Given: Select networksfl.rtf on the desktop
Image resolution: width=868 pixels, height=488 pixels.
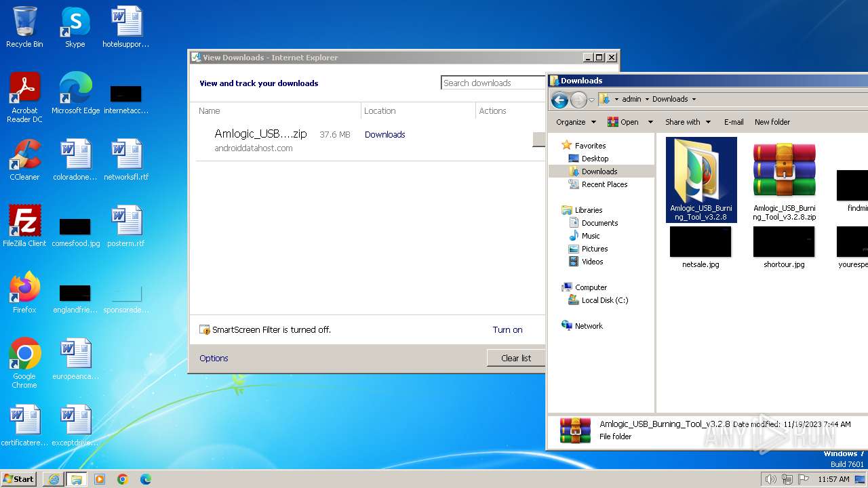Looking at the screenshot, I should tap(125, 160).
